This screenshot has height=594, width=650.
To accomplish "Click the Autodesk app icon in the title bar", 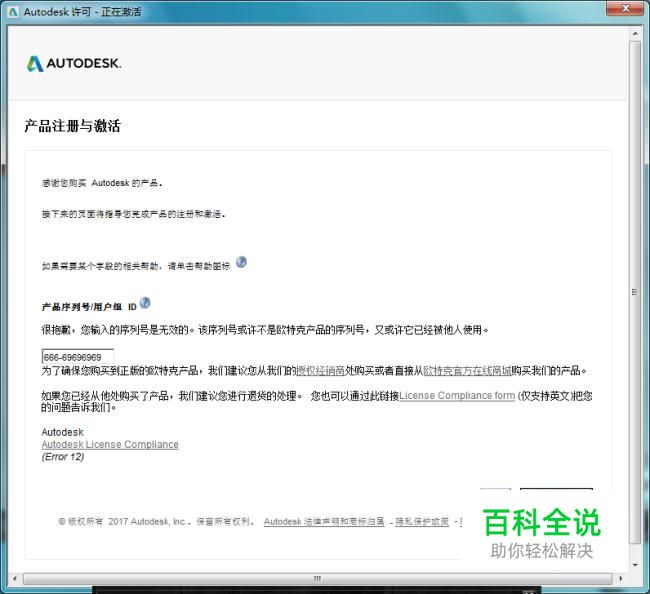I will click(13, 12).
